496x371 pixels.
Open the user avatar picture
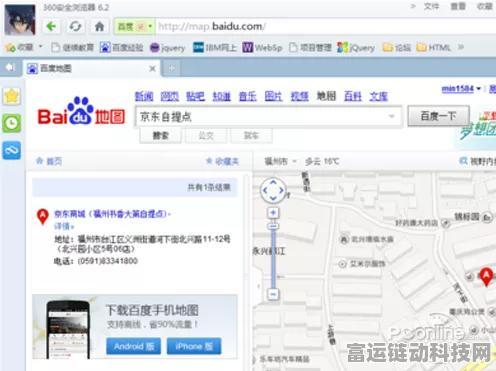20,19
